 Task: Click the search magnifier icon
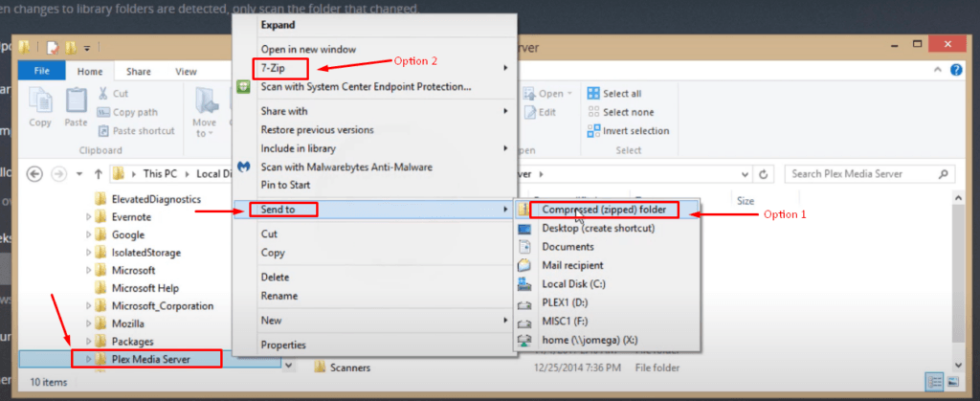click(943, 174)
